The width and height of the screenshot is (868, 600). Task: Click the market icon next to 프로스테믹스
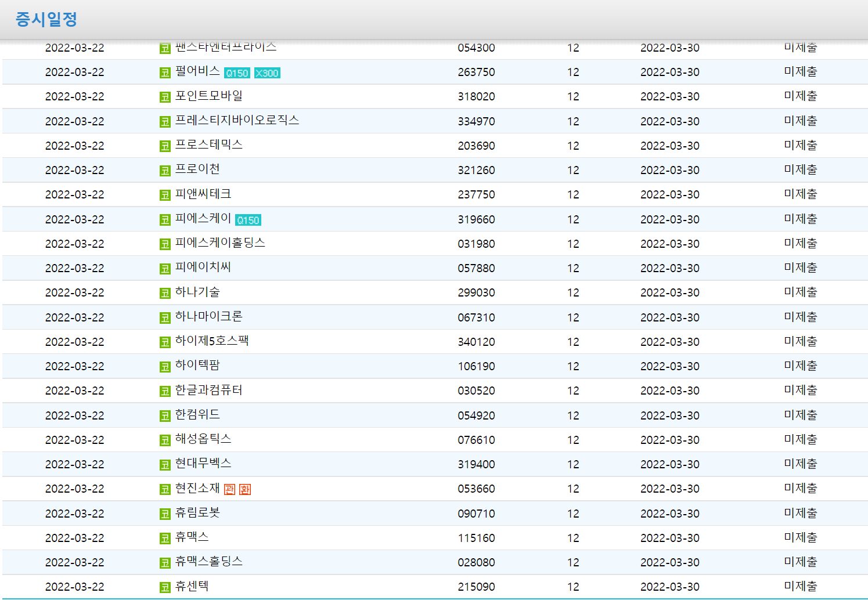pos(165,146)
